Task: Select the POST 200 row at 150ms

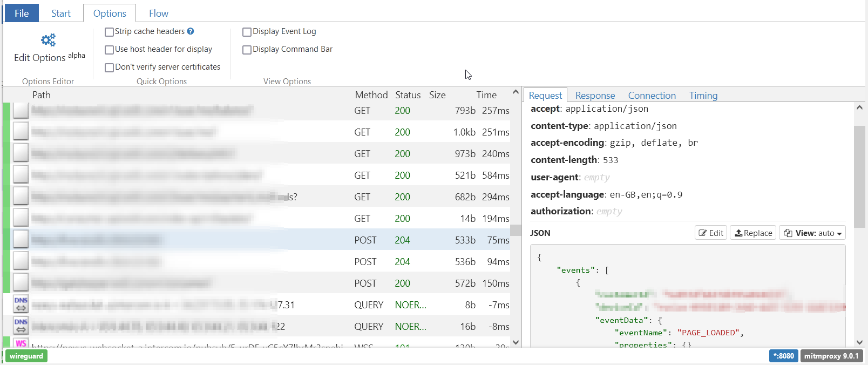Action: pos(256,283)
